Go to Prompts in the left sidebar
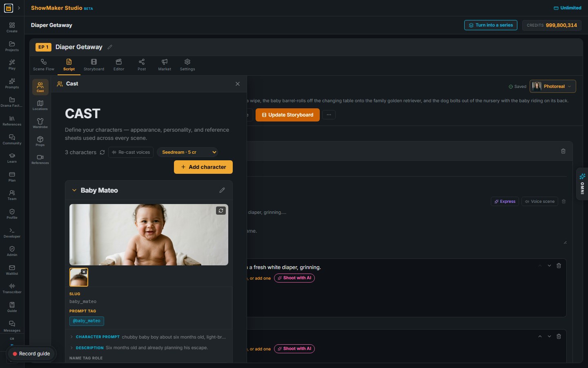Viewport: 588px width, 368px height. [x=12, y=83]
